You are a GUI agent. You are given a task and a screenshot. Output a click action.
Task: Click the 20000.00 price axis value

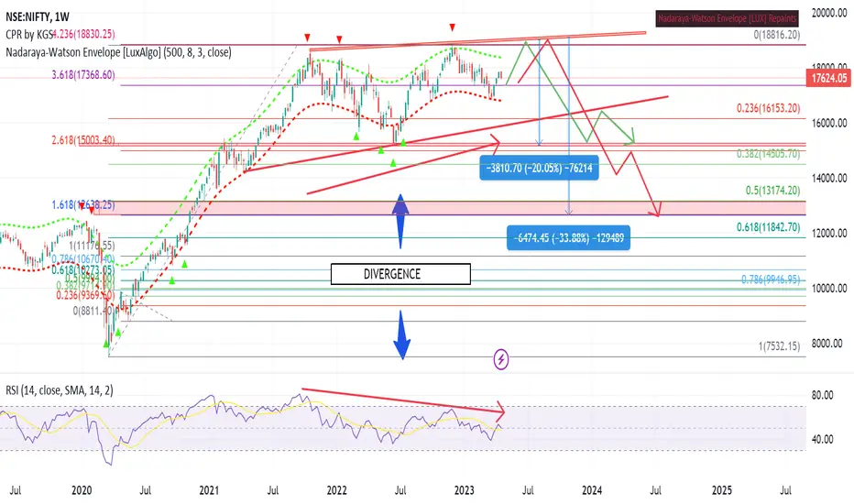(x=829, y=13)
